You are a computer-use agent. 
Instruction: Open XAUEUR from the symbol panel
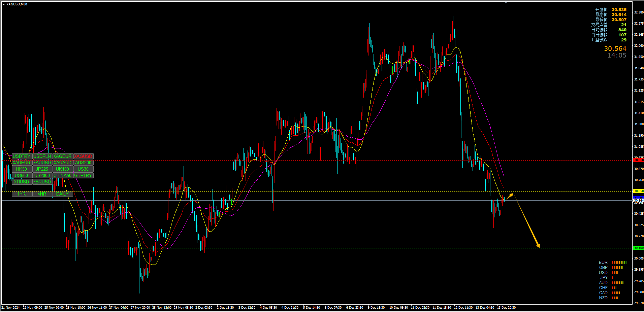[22, 163]
